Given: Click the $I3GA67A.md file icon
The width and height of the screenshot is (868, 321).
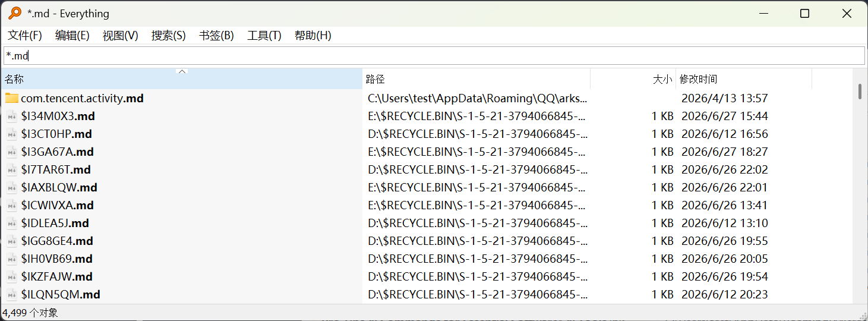Looking at the screenshot, I should point(12,152).
